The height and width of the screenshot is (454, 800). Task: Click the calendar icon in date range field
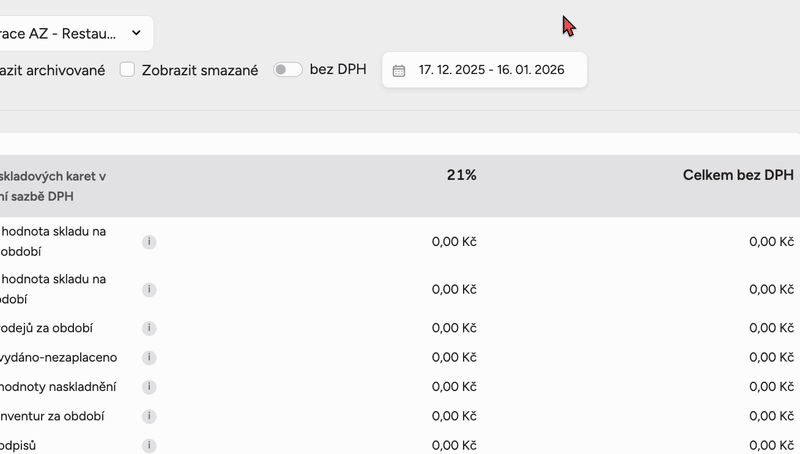click(x=399, y=71)
